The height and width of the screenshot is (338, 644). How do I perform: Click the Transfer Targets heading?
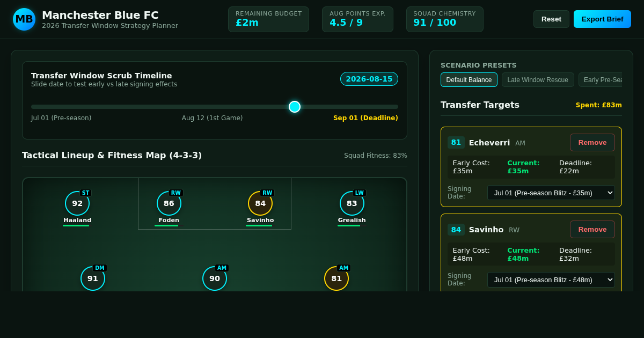480,105
